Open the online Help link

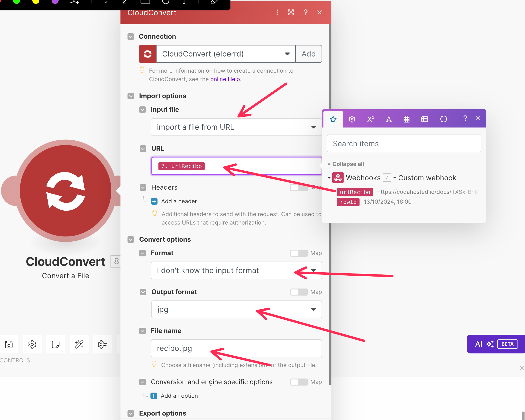[225, 79]
